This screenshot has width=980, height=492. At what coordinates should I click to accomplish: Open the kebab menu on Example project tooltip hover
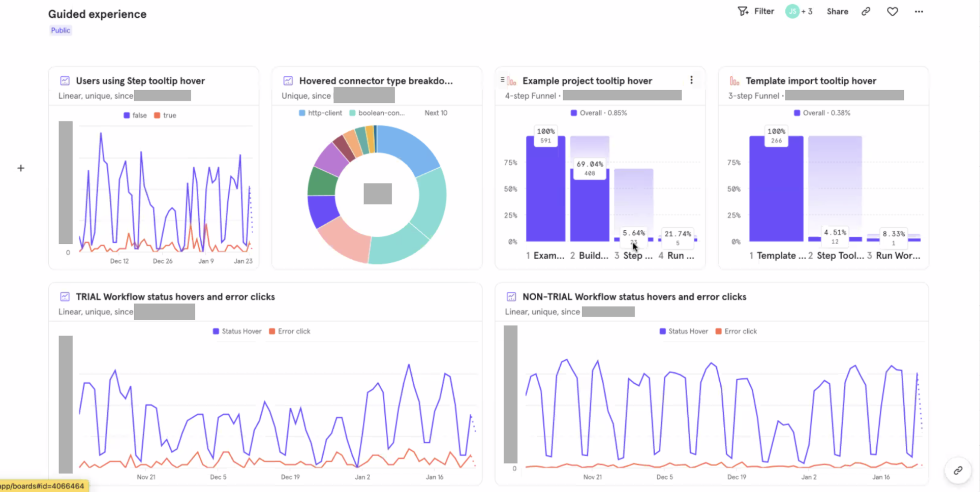[691, 79]
